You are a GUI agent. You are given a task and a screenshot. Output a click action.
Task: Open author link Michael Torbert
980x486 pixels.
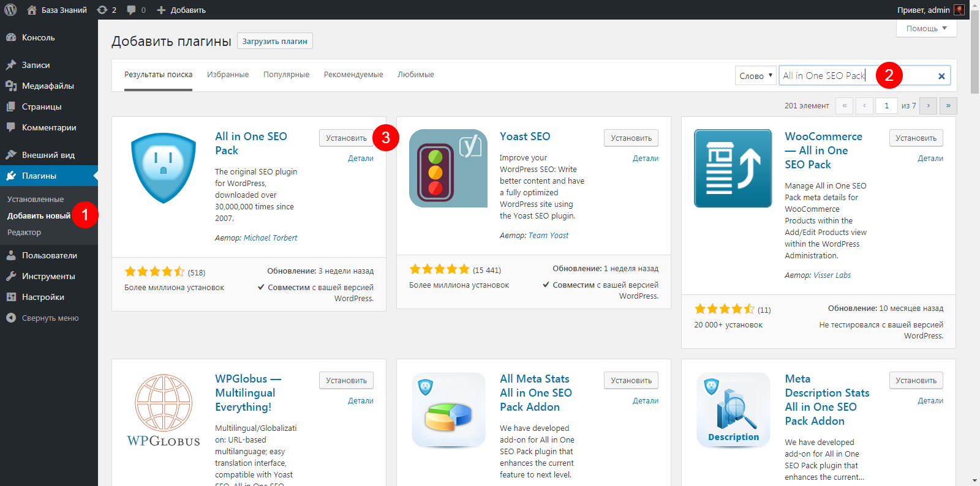click(270, 238)
